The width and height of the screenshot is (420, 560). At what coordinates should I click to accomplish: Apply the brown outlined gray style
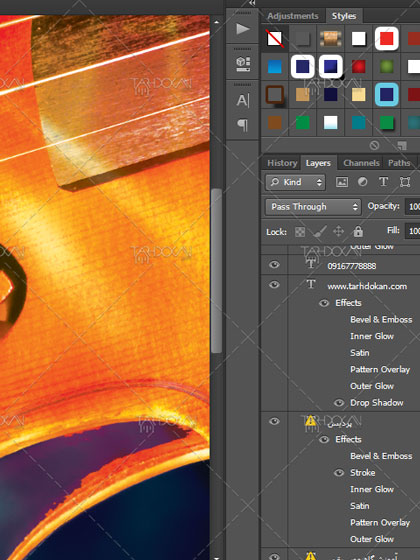tap(275, 95)
